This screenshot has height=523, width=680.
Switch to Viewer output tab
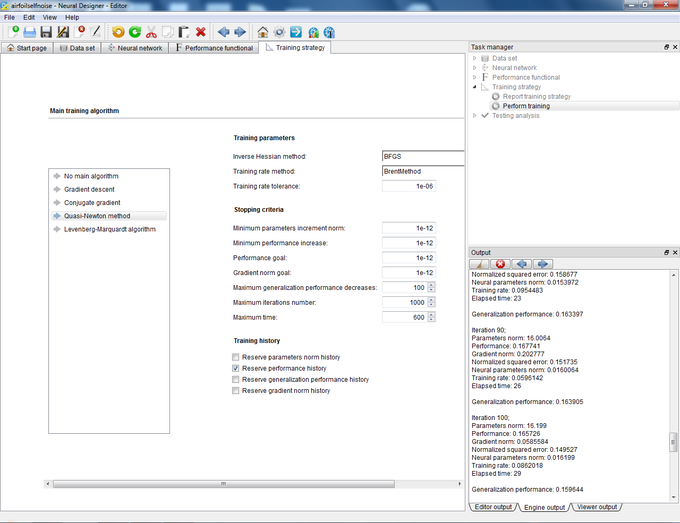597,507
